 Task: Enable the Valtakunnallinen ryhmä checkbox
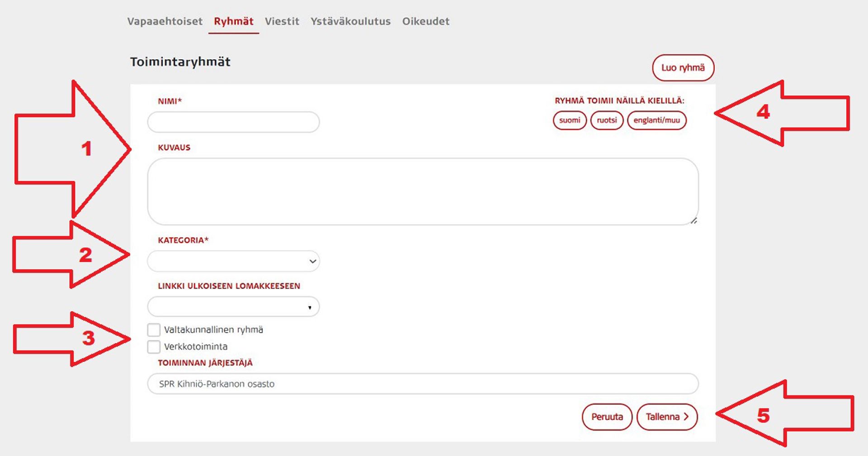[x=154, y=330]
